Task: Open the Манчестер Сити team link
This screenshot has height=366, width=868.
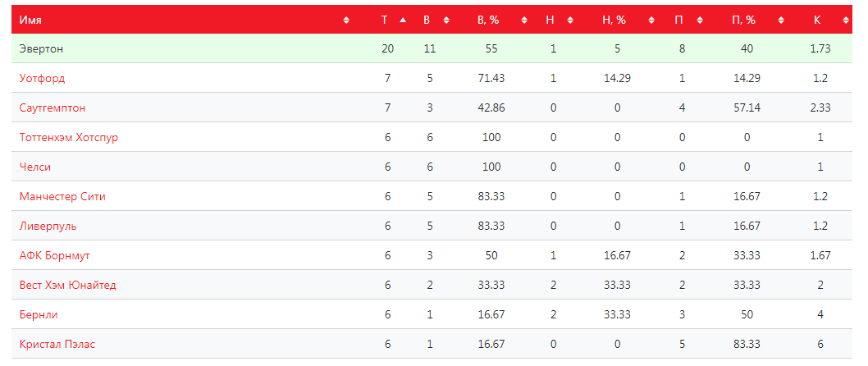Action: pos(62,196)
